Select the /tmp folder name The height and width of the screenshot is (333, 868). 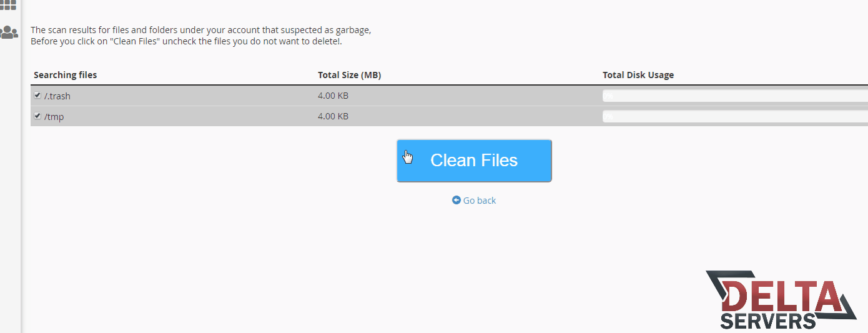54,116
